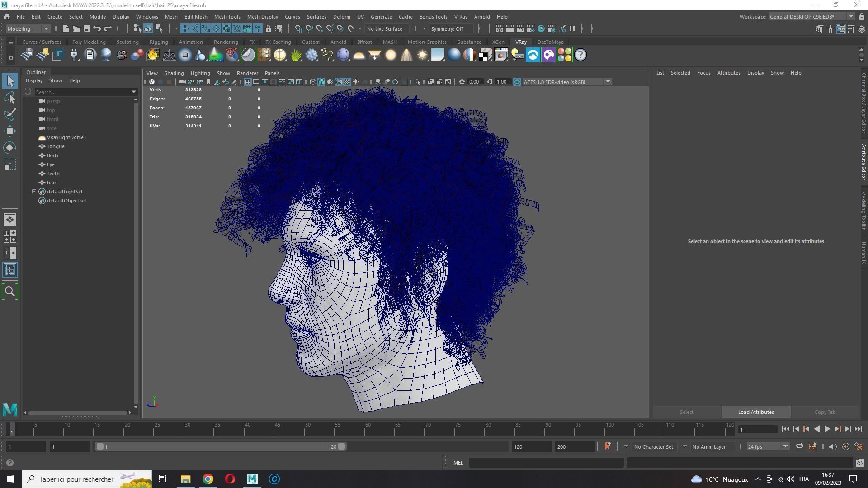Screen dimensions: 868x488
Task: Toggle textured display in viewport
Action: [347, 82]
